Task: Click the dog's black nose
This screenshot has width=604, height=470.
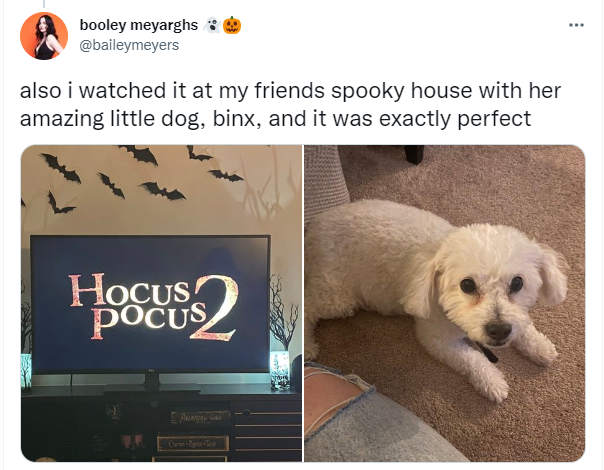Action: point(498,331)
